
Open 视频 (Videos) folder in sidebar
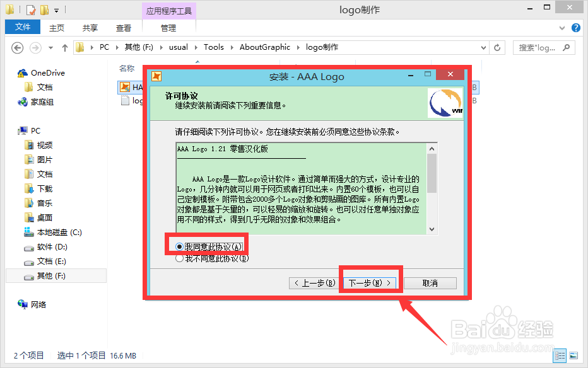click(38, 146)
